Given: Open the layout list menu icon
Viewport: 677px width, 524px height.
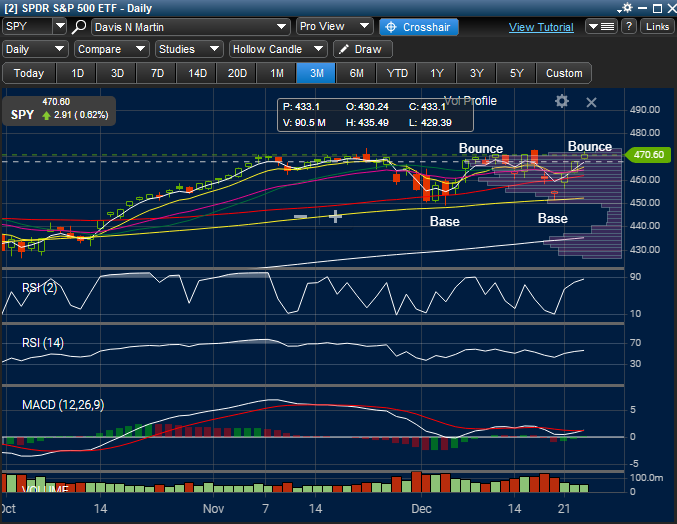Looking at the screenshot, I should tap(601, 27).
